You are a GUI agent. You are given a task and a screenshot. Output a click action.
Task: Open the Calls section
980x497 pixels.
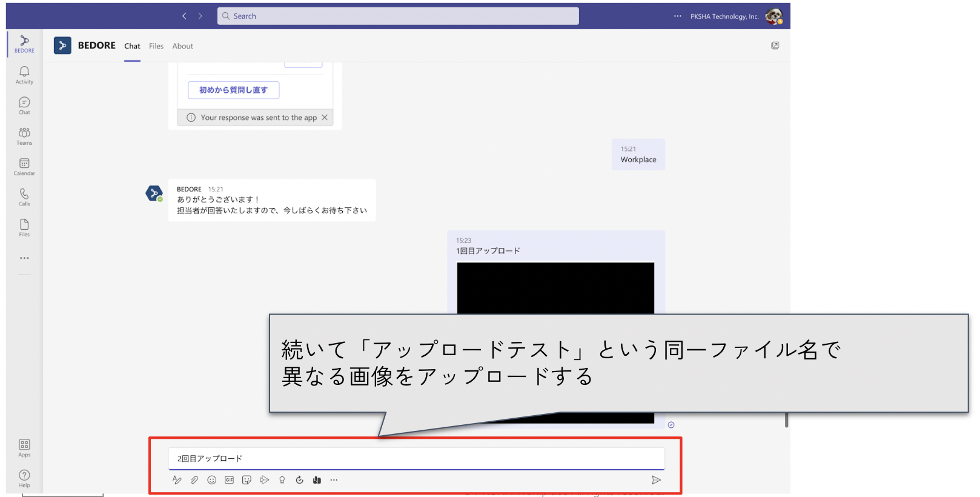point(24,197)
